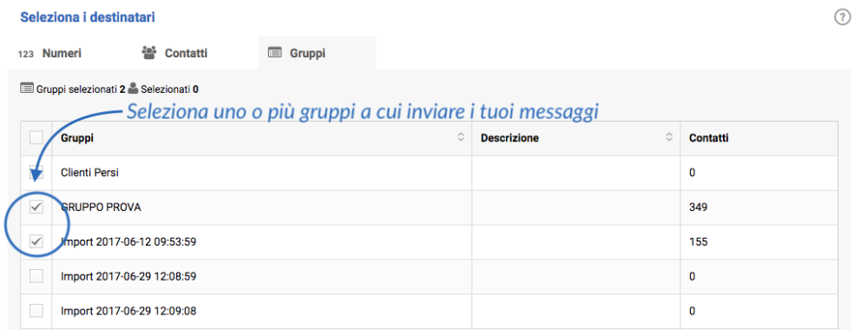Click the Import 2017-06-29 12:09:08 row text

click(128, 311)
